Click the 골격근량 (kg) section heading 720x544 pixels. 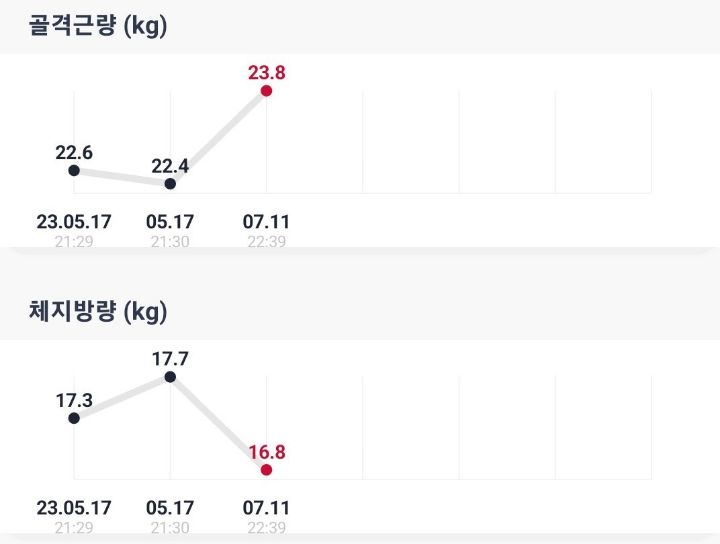(98, 27)
